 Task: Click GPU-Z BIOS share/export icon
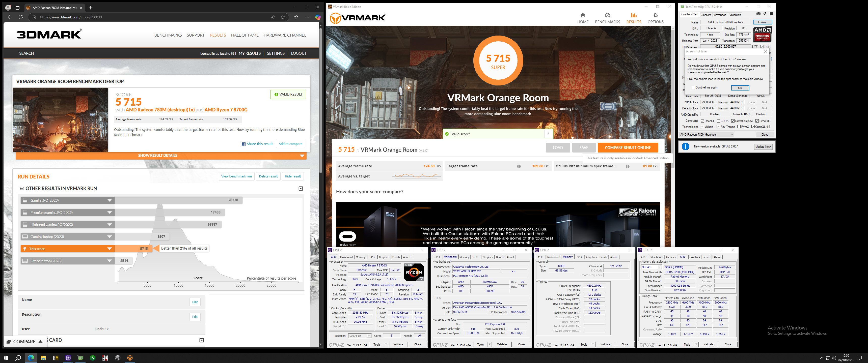pos(755,46)
